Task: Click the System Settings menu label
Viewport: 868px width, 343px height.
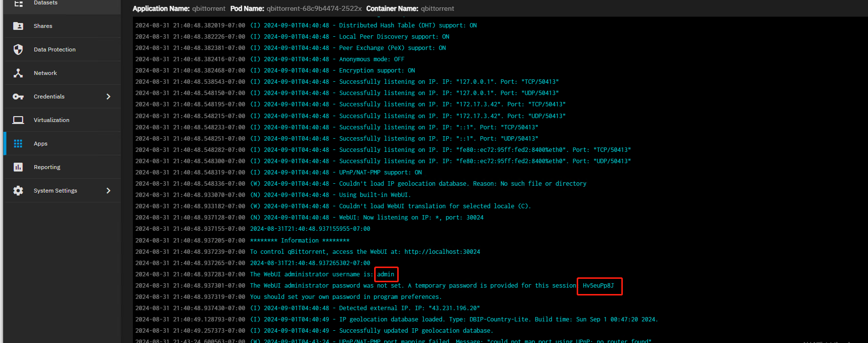Action: 55,191
